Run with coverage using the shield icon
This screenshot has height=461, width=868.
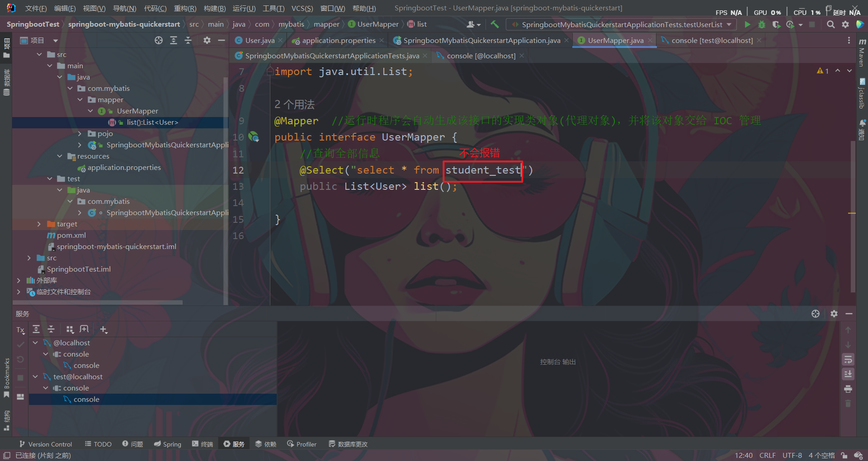point(776,24)
